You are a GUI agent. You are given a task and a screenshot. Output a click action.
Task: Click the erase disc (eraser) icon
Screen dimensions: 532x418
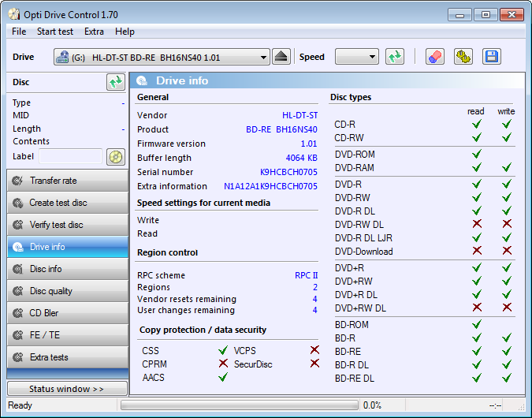click(x=435, y=57)
